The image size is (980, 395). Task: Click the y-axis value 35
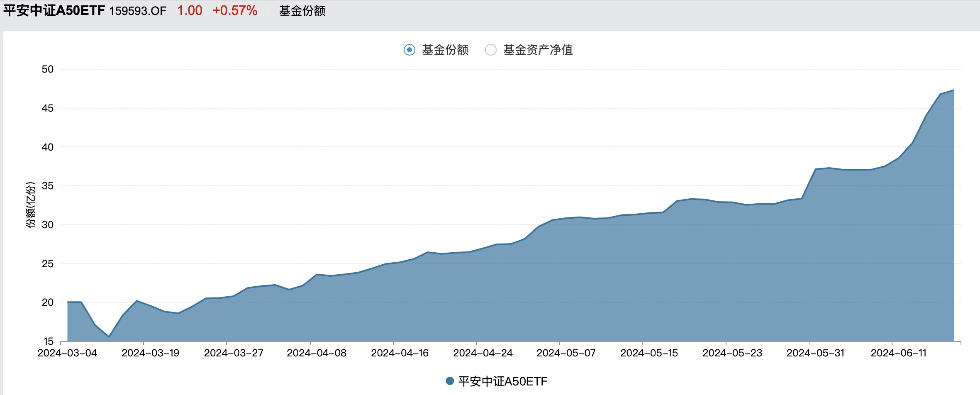pyautogui.click(x=48, y=186)
